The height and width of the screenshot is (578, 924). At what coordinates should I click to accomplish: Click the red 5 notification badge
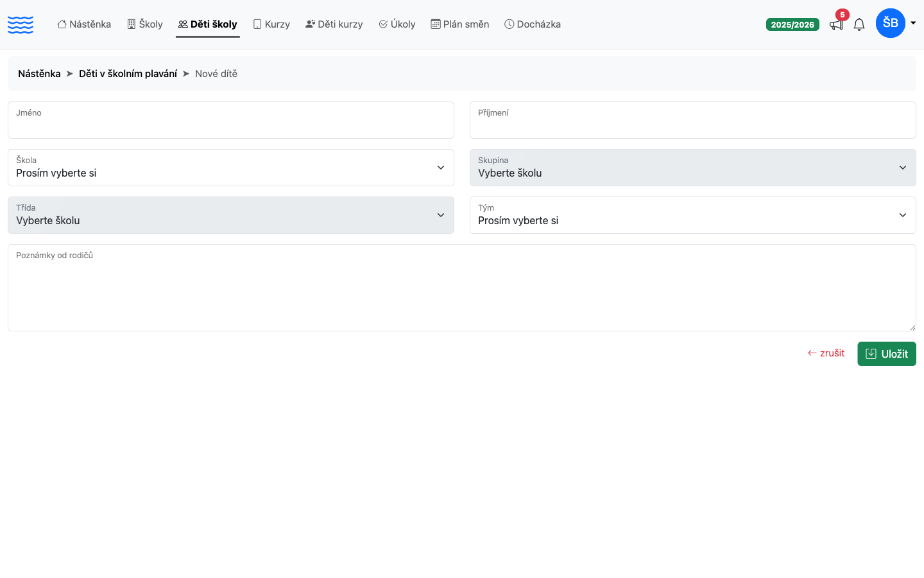pyautogui.click(x=843, y=15)
